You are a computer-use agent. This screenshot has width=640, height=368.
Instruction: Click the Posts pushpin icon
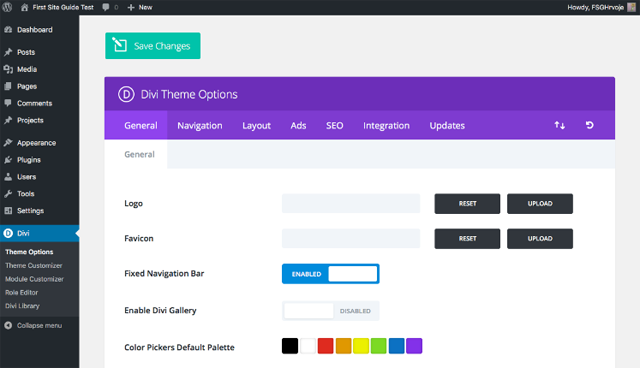pos(8,52)
